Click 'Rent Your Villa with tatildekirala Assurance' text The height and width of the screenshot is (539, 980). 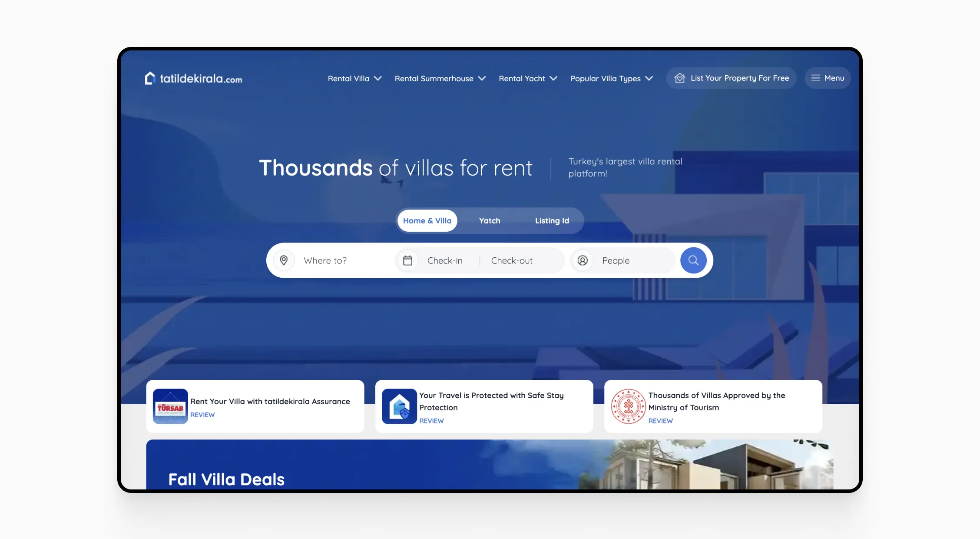[x=270, y=401]
